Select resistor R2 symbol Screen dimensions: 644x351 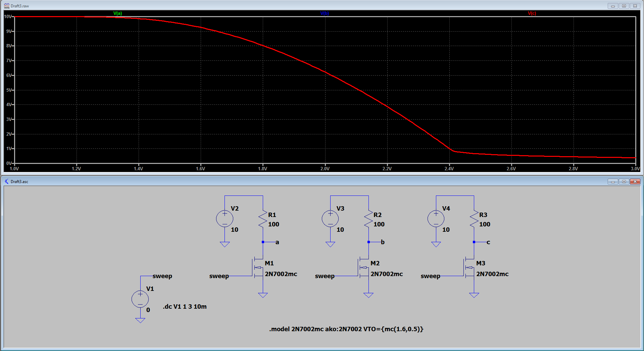[368, 219]
